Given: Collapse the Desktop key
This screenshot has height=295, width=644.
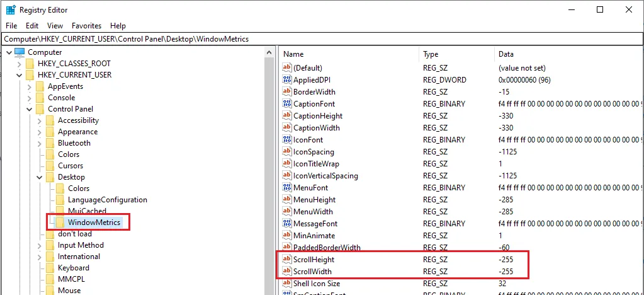Looking at the screenshot, I should point(40,177).
